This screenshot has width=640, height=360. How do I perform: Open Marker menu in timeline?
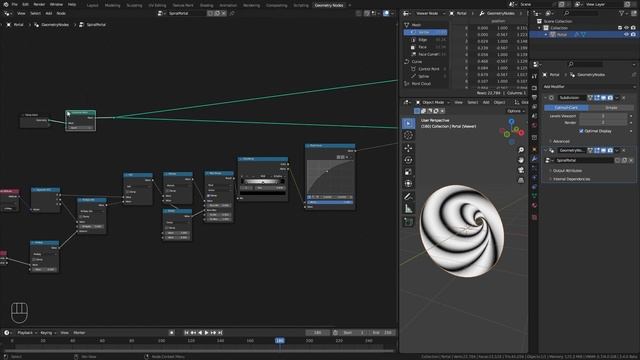point(79,333)
